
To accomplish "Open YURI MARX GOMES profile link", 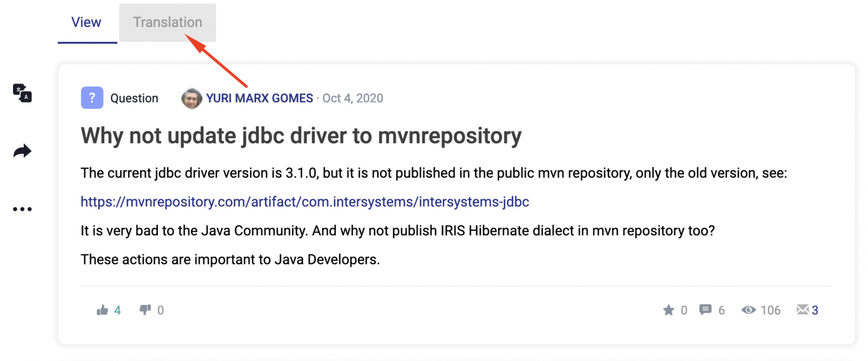I will click(259, 98).
